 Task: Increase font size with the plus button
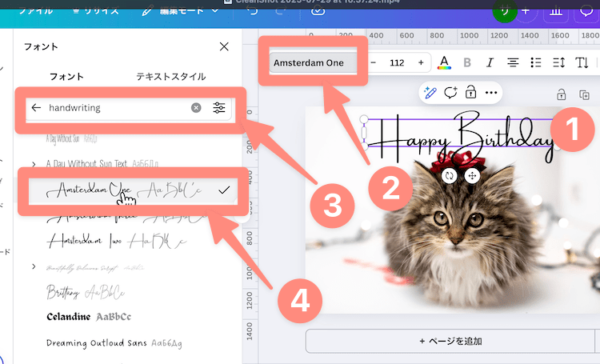tap(421, 63)
